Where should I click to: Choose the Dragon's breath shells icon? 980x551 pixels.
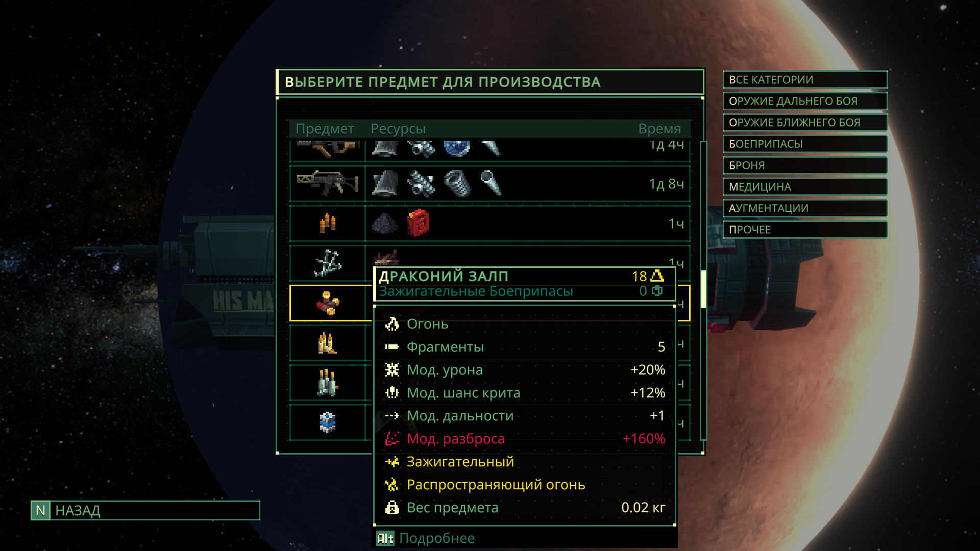click(x=328, y=303)
